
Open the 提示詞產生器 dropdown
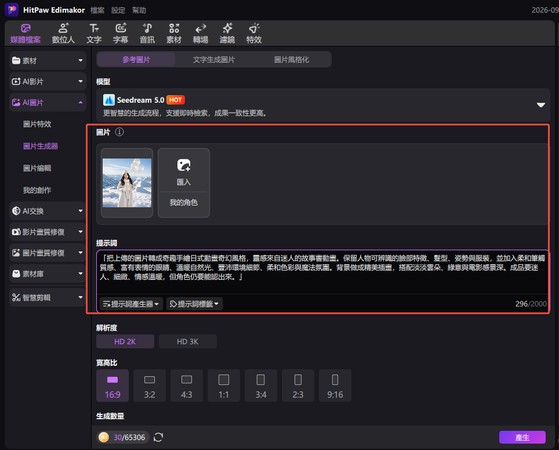pyautogui.click(x=131, y=304)
